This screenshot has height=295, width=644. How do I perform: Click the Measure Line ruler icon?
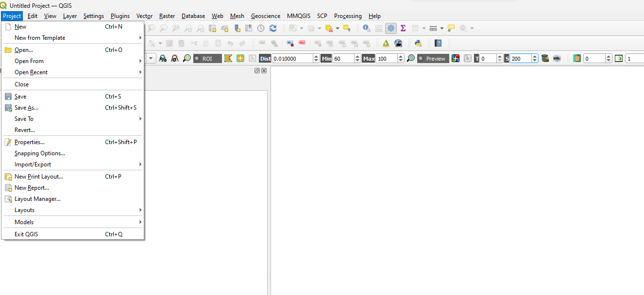tap(433, 29)
